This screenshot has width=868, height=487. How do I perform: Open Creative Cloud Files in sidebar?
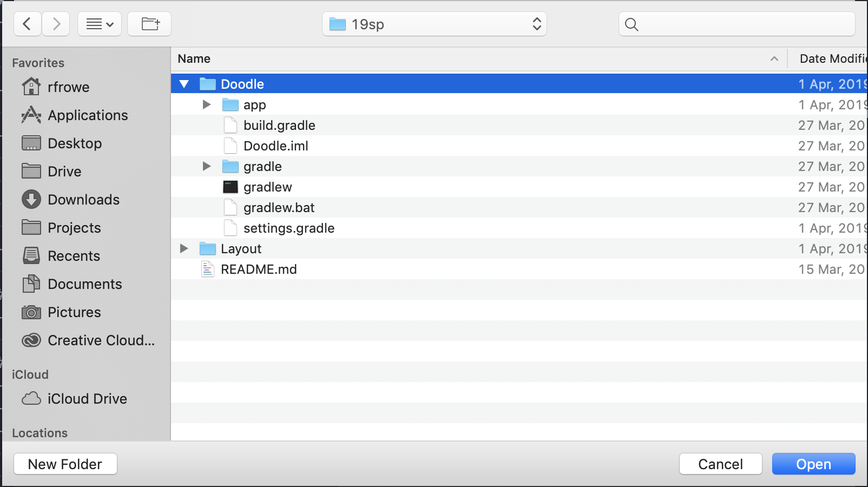(101, 340)
